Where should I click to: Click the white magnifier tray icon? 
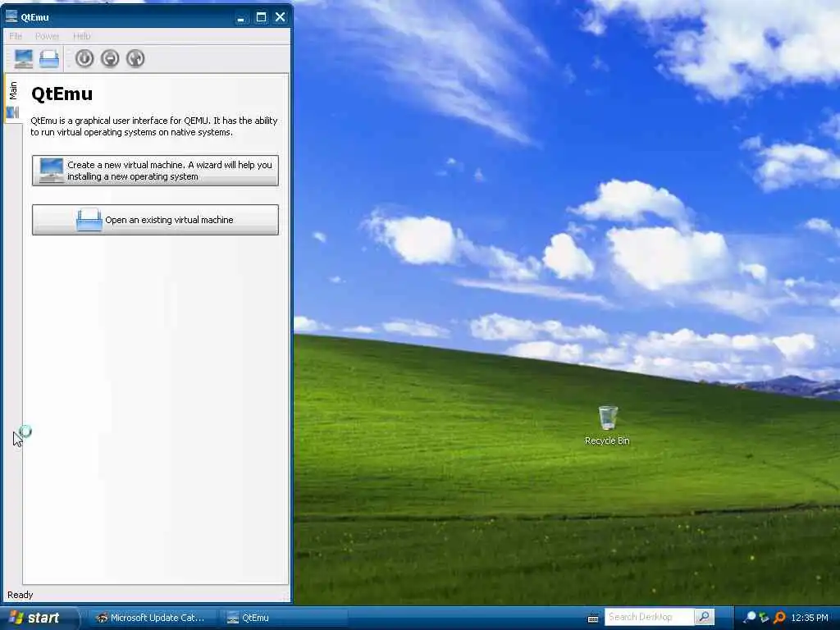coord(750,618)
